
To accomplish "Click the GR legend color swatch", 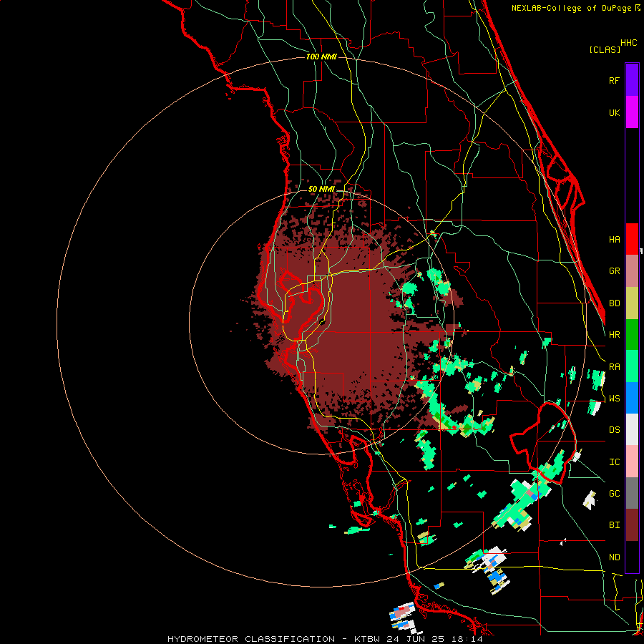I will tap(632, 271).
